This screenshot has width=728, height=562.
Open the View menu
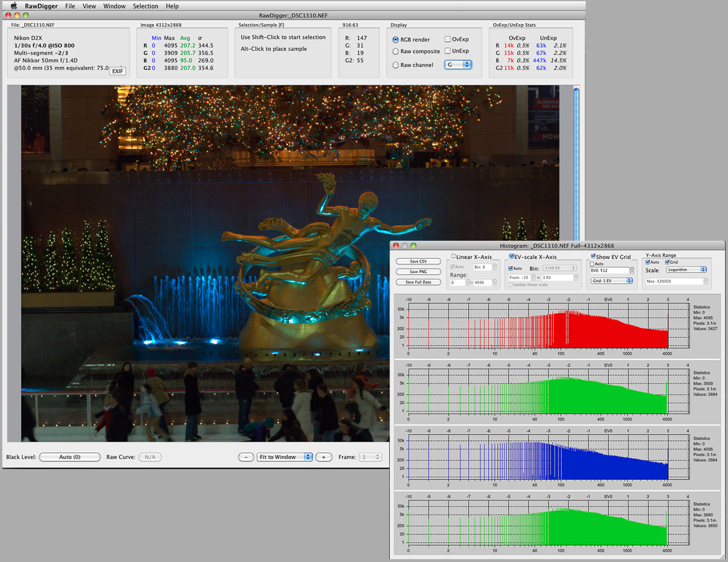(89, 6)
